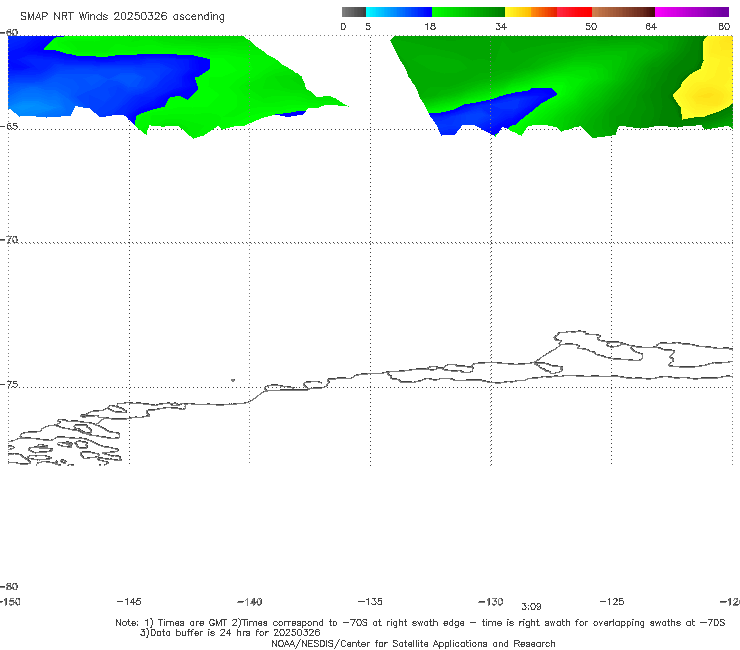The image size is (740, 650).
Task: Click the color bar label '34'
Action: coord(501,26)
